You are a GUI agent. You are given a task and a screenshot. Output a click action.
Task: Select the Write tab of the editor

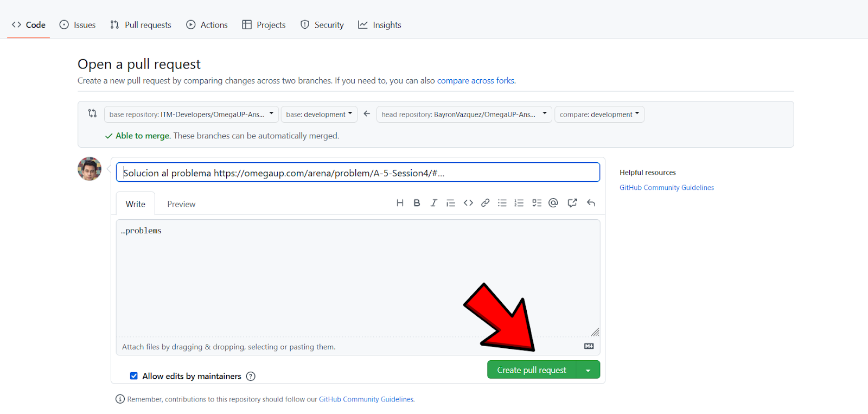tap(136, 203)
